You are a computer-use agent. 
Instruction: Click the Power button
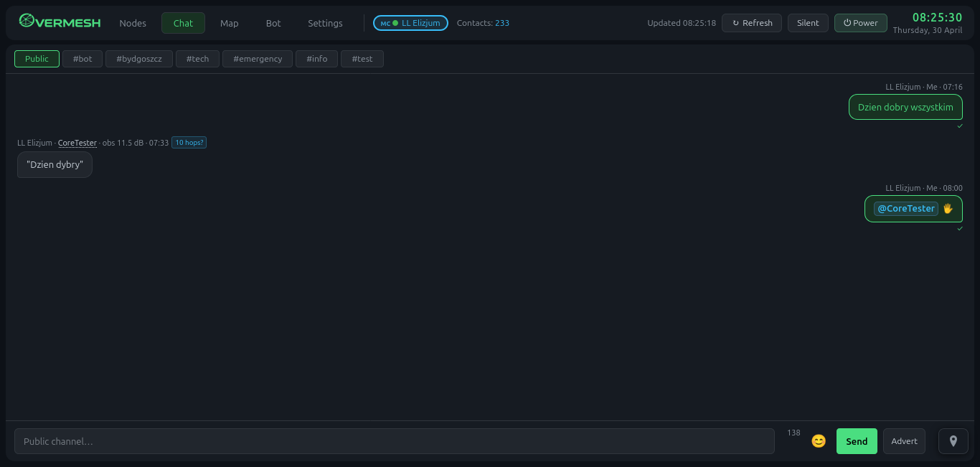(861, 23)
